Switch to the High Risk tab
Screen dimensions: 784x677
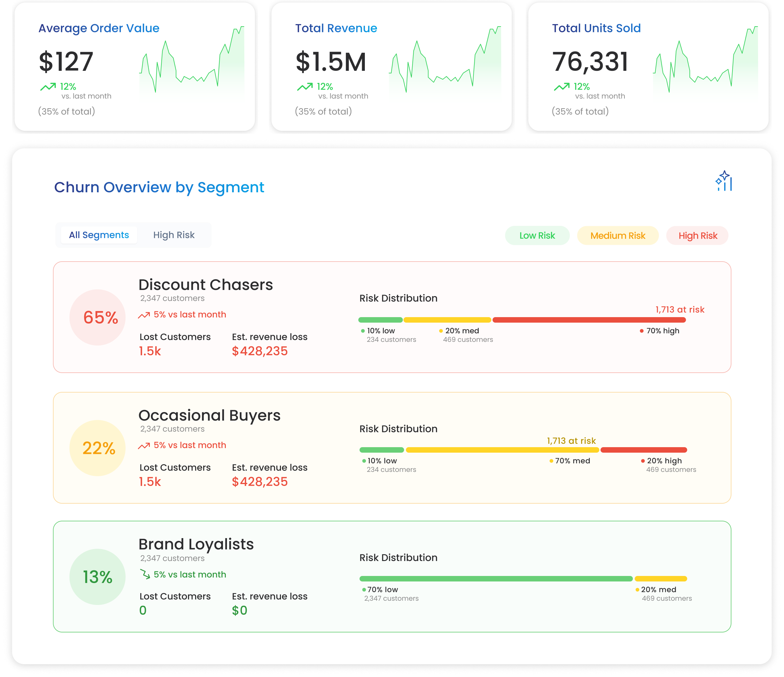[x=174, y=235]
